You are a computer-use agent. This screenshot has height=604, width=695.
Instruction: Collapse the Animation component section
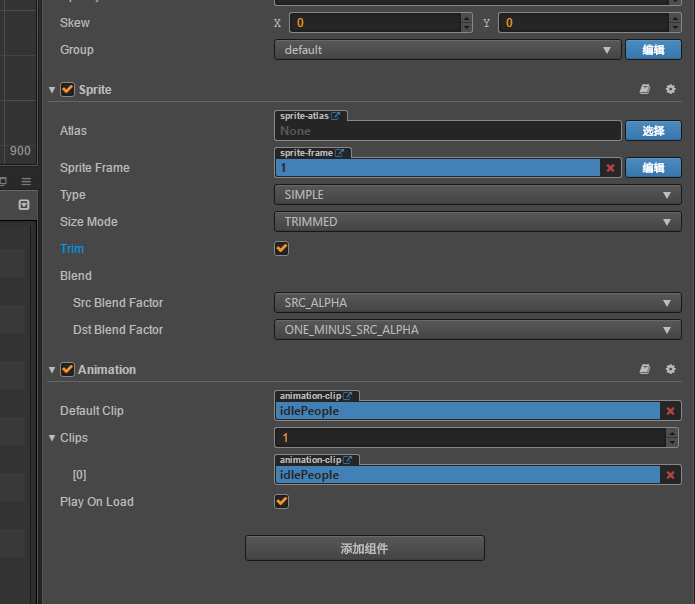pos(52,370)
